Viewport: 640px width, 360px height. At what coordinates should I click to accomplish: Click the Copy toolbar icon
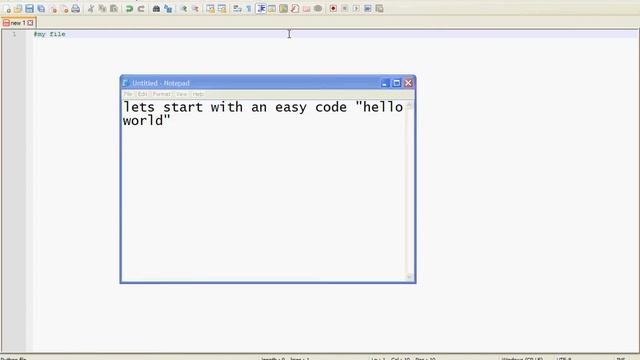tap(102, 9)
